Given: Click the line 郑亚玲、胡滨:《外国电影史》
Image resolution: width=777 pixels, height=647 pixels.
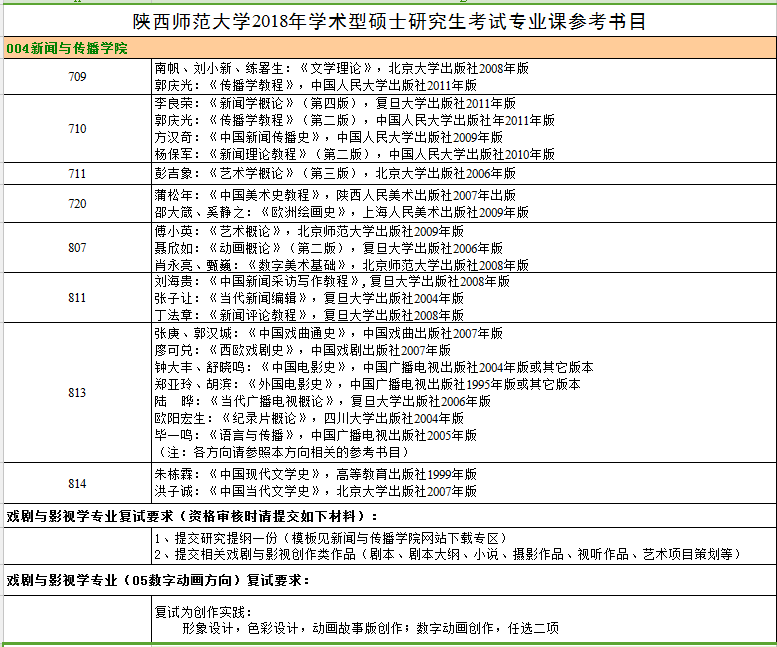Looking at the screenshot, I should tap(367, 384).
